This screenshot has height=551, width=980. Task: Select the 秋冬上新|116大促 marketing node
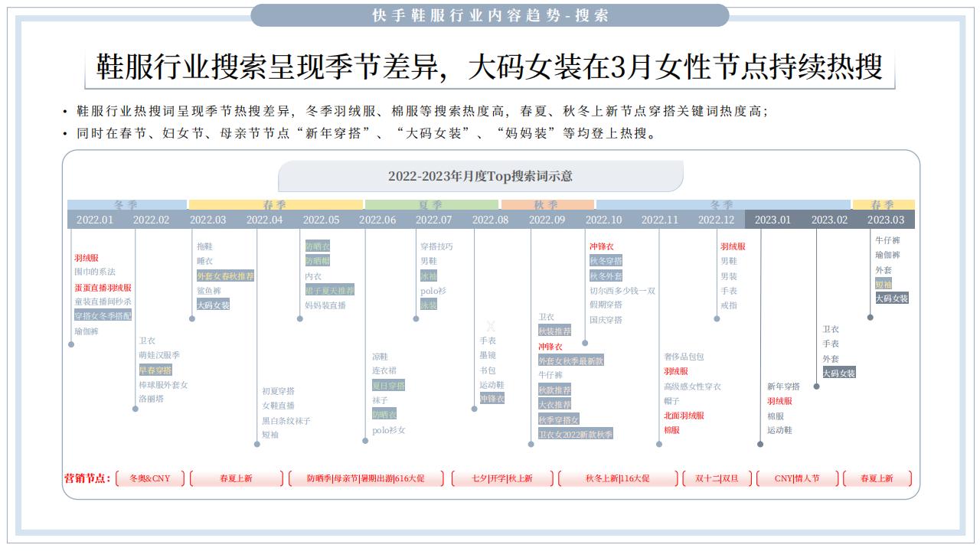click(x=618, y=478)
